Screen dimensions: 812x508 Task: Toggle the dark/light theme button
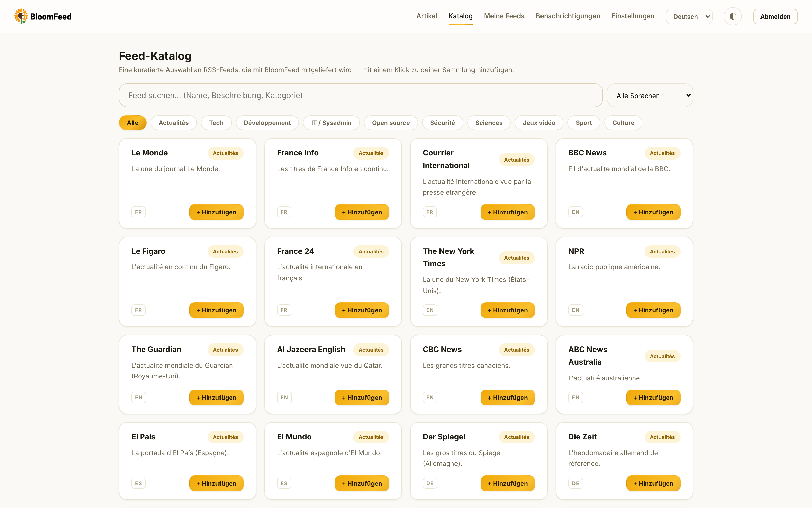pos(733,17)
